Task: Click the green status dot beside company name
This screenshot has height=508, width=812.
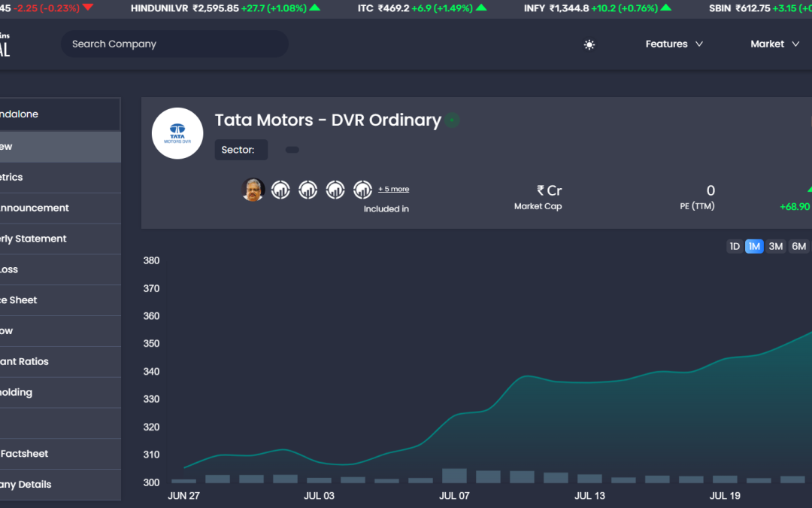Action: tap(452, 120)
